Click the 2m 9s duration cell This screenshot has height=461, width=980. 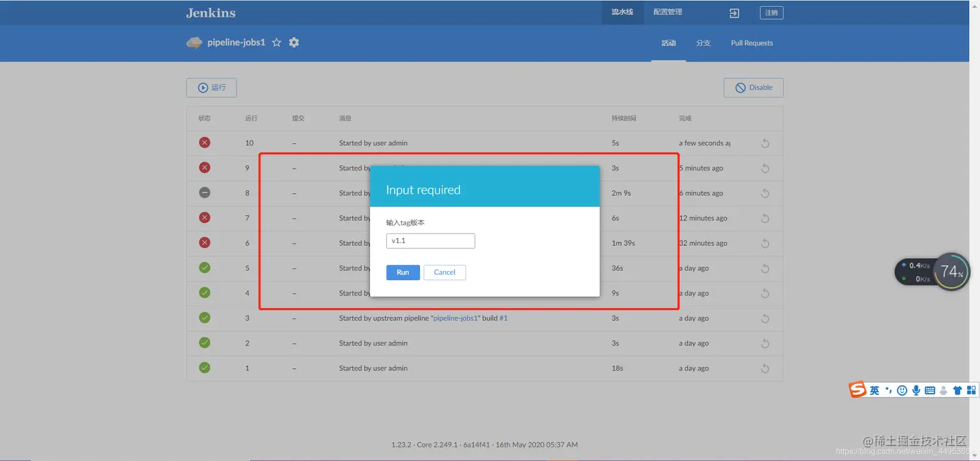(x=621, y=193)
